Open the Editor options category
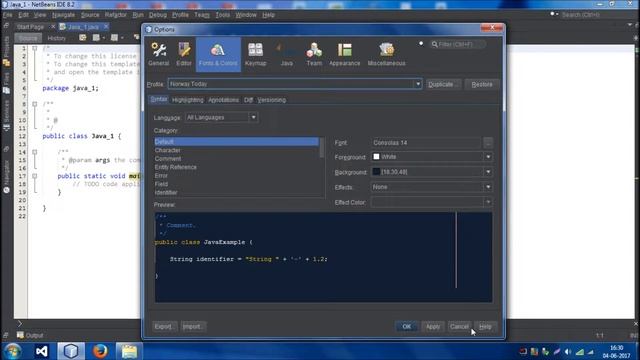This screenshot has width=640, height=360. point(184,54)
